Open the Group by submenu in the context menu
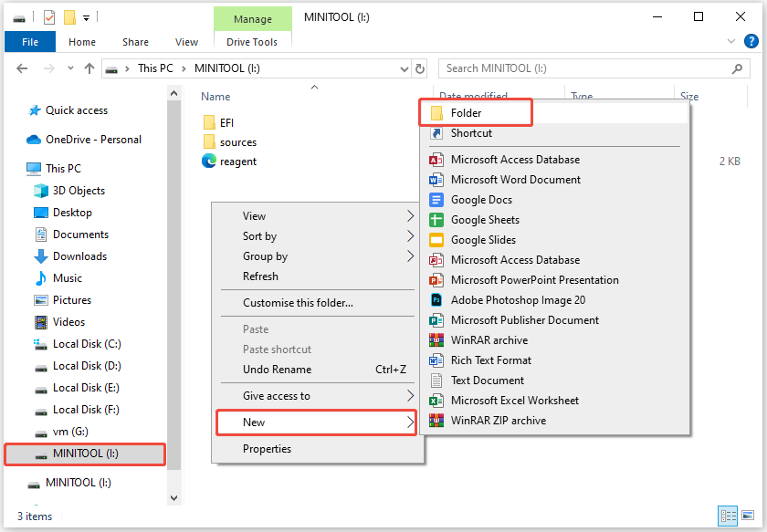Viewport: 767px width, 532px height. tap(318, 256)
